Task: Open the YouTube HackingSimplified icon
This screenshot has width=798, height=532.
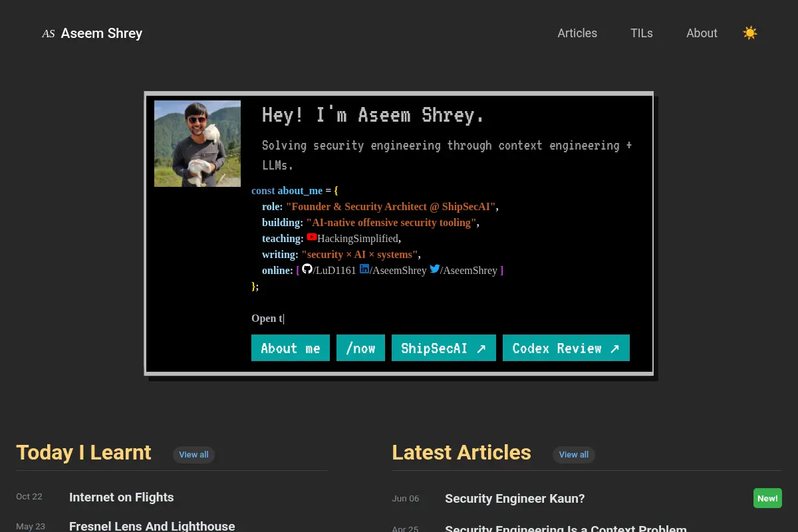Action: pos(312,237)
